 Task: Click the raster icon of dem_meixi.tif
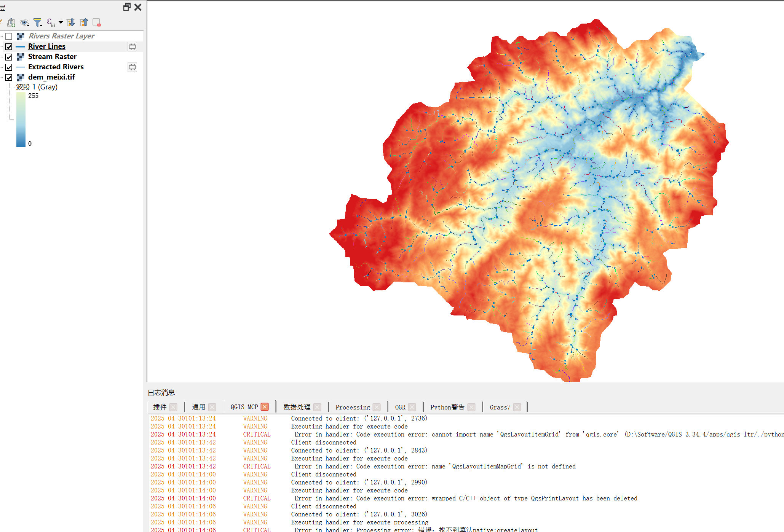click(21, 77)
